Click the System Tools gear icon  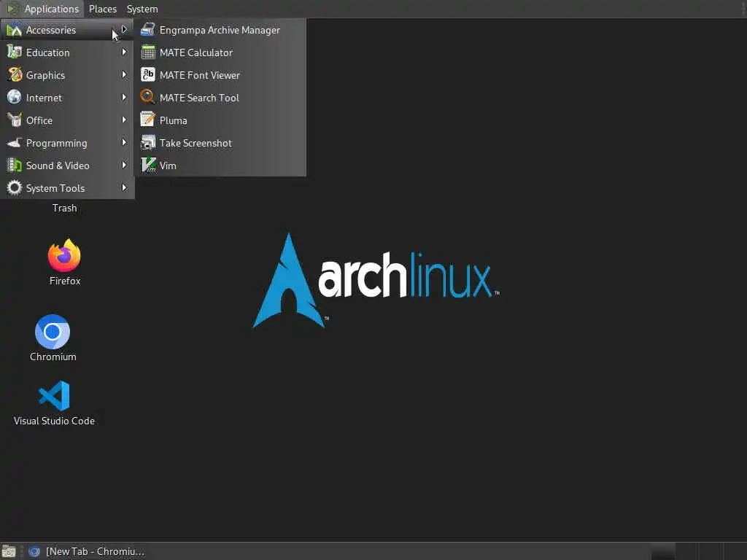[15, 187]
